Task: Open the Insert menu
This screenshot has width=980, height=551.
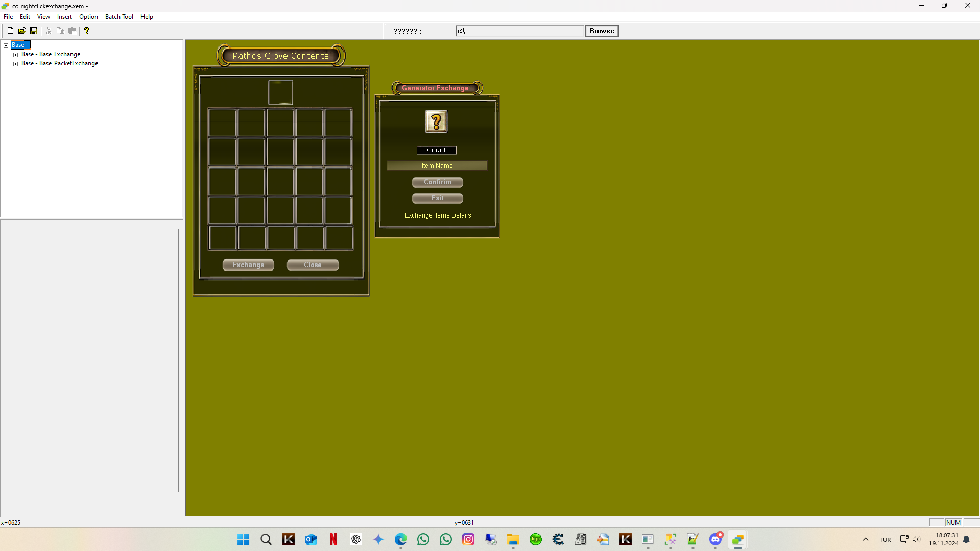Action: coord(64,16)
